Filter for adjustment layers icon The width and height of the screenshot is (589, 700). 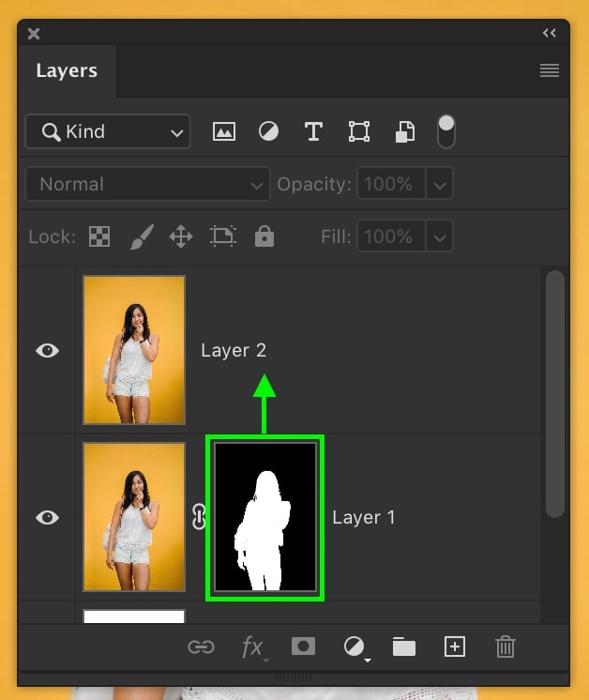pyautogui.click(x=268, y=131)
